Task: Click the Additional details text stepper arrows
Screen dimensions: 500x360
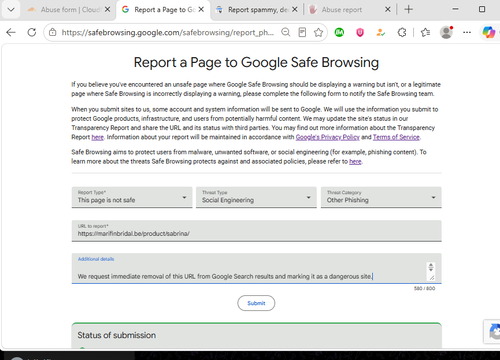Action: pos(431,267)
